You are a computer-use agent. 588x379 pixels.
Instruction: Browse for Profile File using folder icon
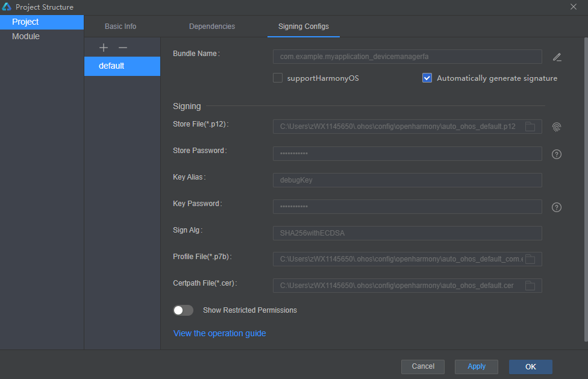(x=530, y=259)
